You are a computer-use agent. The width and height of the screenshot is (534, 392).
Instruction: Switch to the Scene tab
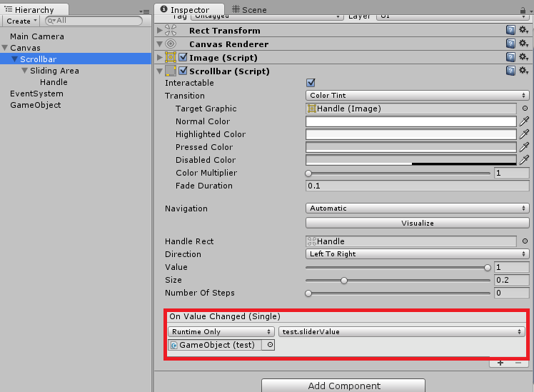(249, 10)
